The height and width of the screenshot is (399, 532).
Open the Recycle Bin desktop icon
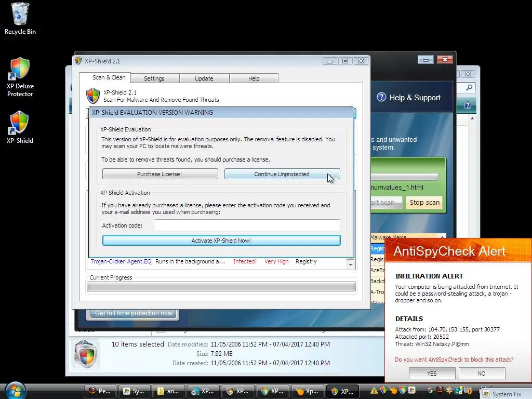point(20,18)
